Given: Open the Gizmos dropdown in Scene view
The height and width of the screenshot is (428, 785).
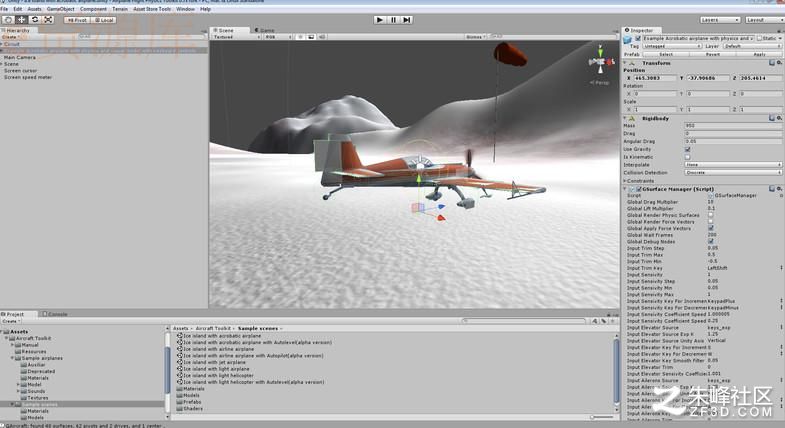Looking at the screenshot, I should [475, 37].
